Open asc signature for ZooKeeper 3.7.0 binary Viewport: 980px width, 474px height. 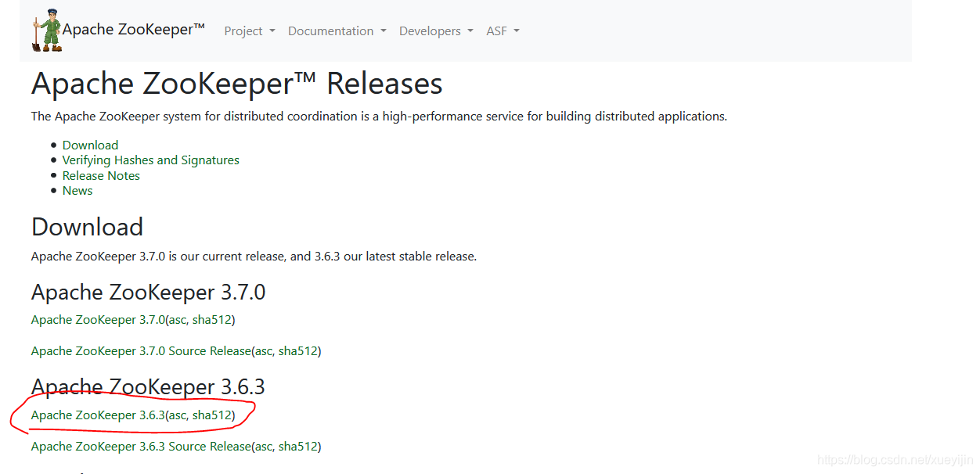177,319
